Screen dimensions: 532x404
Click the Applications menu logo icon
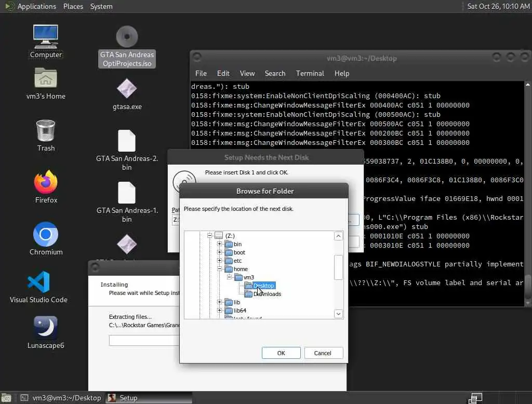click(10, 6)
